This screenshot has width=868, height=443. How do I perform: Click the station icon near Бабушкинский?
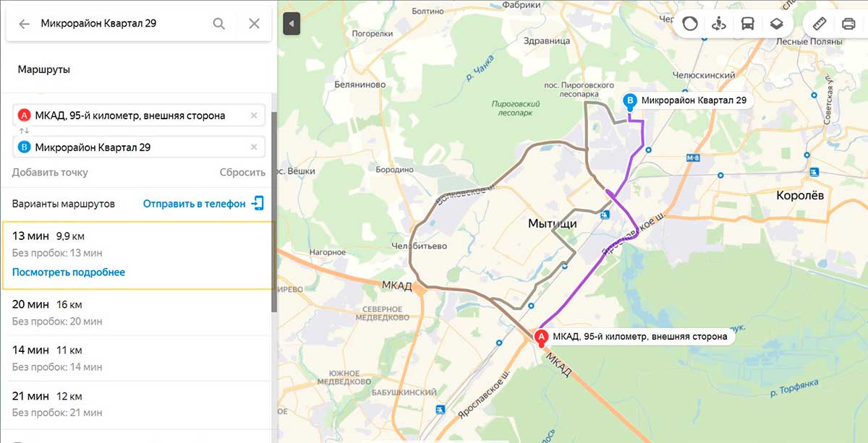pos(440,410)
